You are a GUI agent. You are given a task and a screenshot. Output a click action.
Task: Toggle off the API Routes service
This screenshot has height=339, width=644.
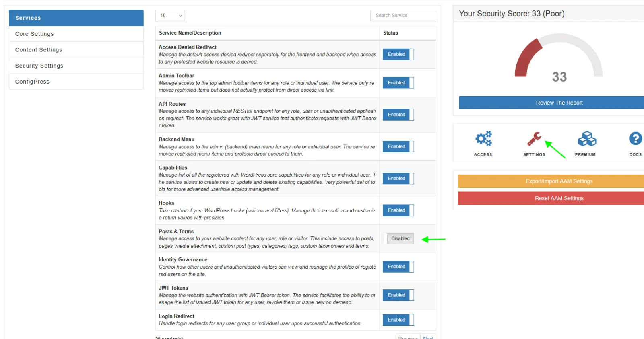(397, 115)
